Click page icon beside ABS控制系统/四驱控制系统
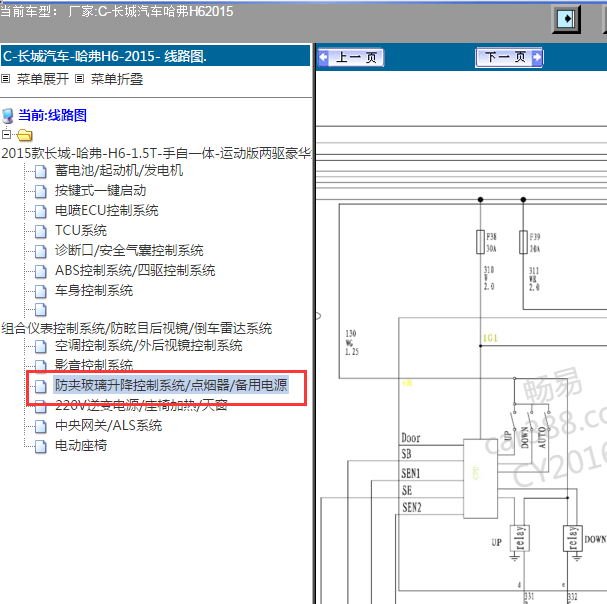The image size is (607, 604). pos(41,271)
